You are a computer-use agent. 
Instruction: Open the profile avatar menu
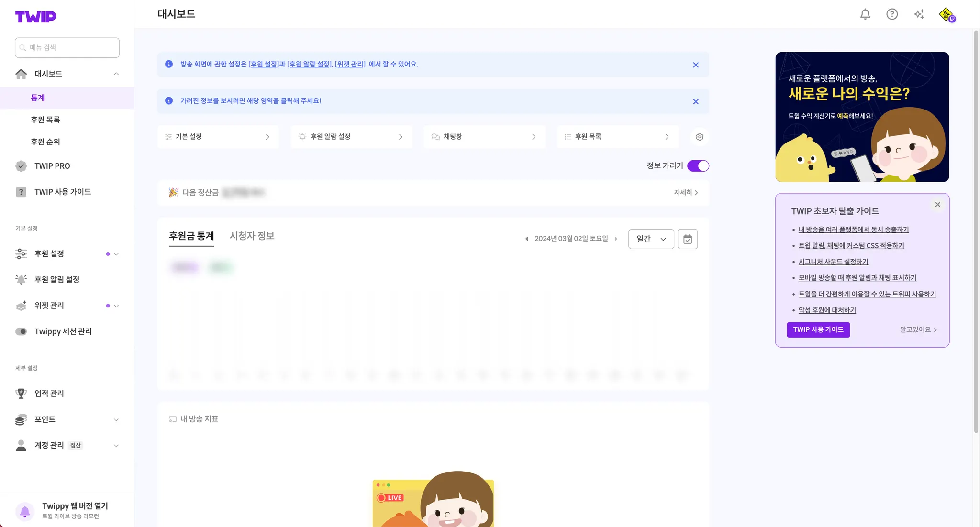(947, 14)
